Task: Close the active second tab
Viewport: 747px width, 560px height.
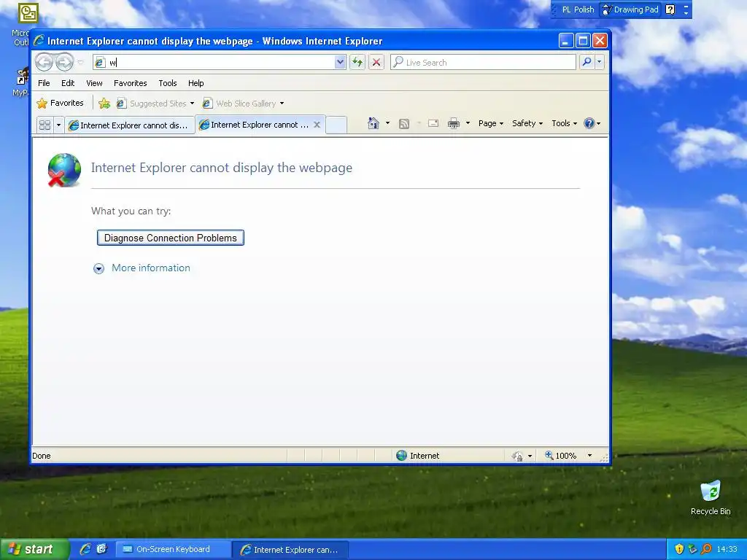Action: [317, 124]
